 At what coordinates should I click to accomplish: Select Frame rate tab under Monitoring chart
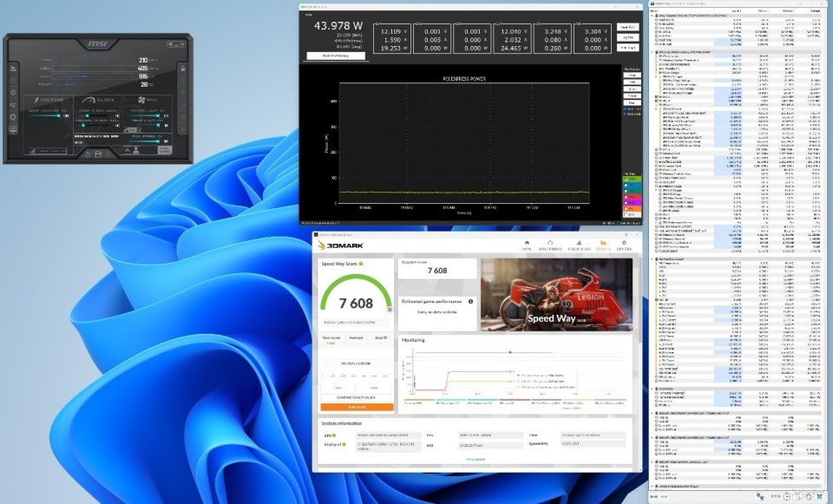(x=420, y=402)
